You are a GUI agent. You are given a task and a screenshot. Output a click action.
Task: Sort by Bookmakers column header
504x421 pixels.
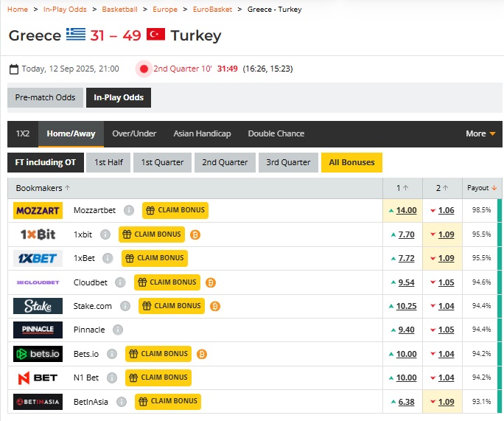coord(43,188)
